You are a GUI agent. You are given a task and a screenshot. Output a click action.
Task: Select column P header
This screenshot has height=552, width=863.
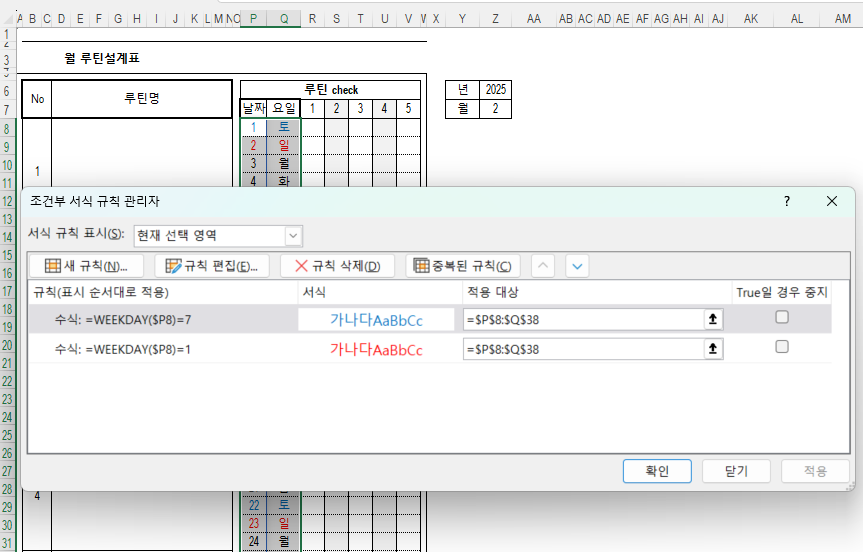pyautogui.click(x=253, y=19)
